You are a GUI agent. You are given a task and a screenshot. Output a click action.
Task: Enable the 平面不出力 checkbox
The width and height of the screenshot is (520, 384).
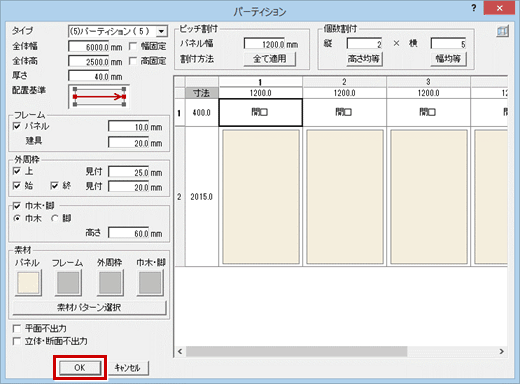(16, 329)
